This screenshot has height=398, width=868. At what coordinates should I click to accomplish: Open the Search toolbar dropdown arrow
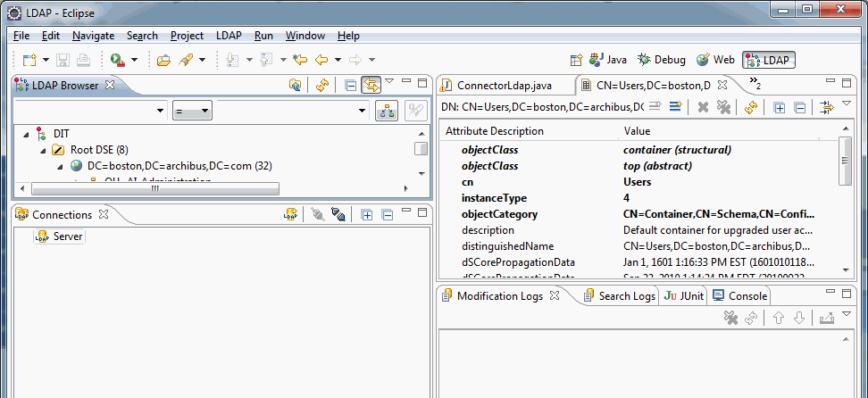[202, 60]
